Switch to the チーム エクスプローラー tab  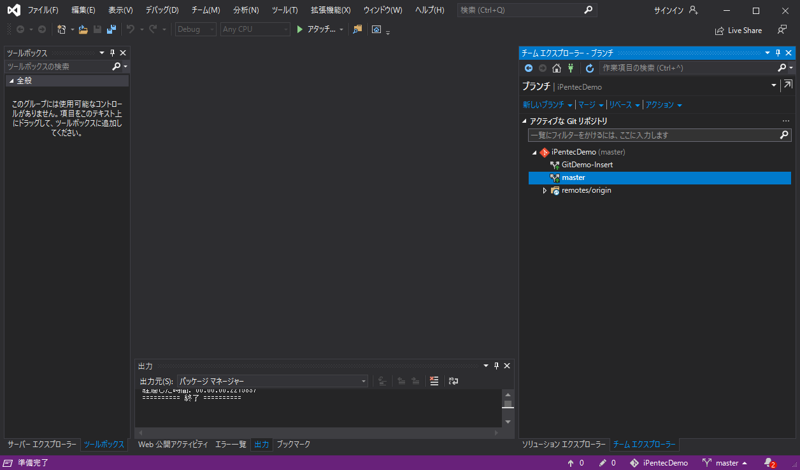coord(644,444)
